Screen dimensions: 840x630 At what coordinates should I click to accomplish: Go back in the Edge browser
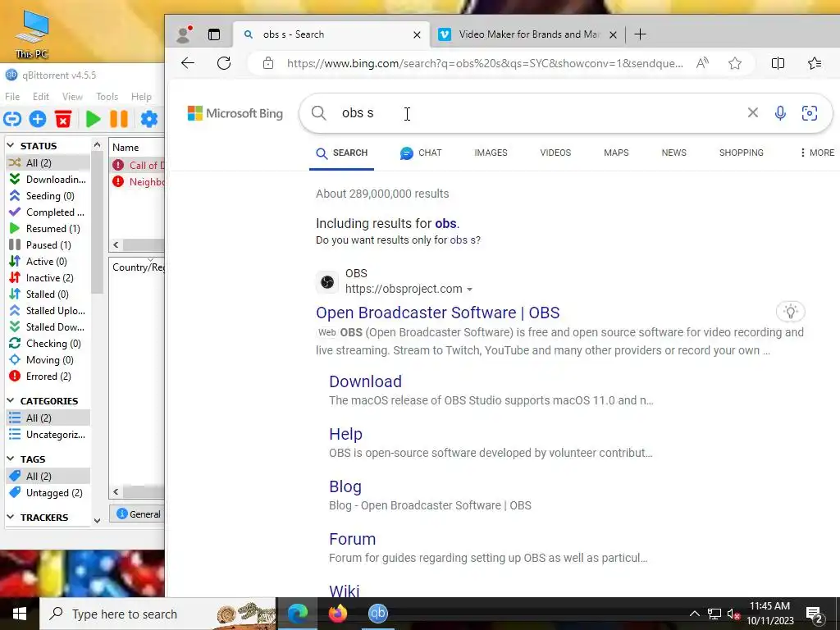click(188, 63)
